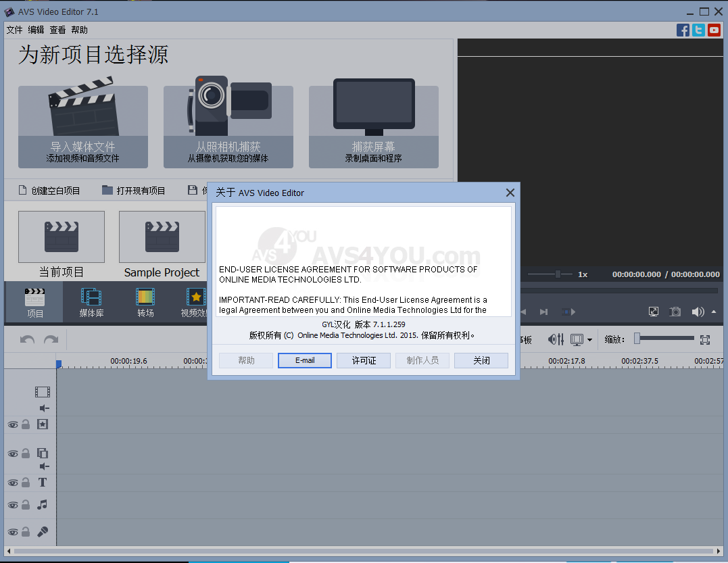Click the redo arrow in timeline toolbar
Screen dimensions: 728x563
pyautogui.click(x=51, y=340)
